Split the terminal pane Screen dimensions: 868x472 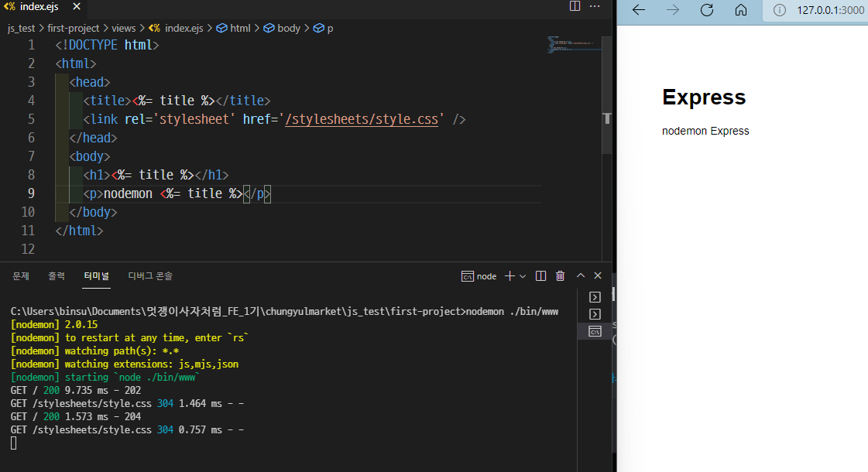(x=540, y=276)
